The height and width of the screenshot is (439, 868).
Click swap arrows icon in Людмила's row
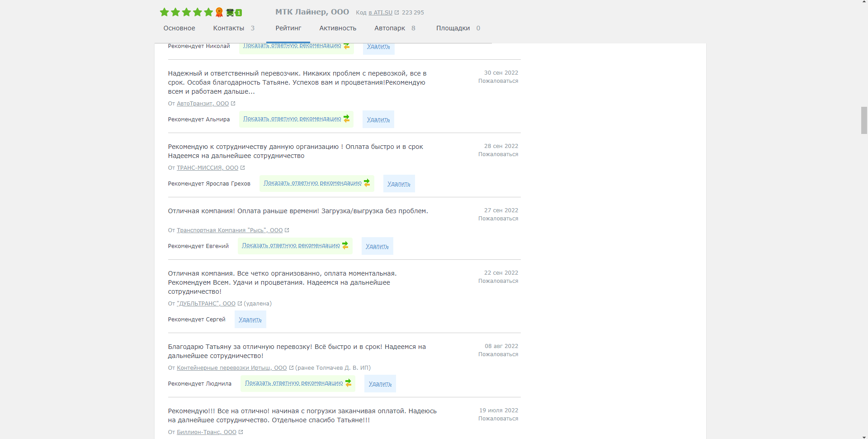[348, 383]
